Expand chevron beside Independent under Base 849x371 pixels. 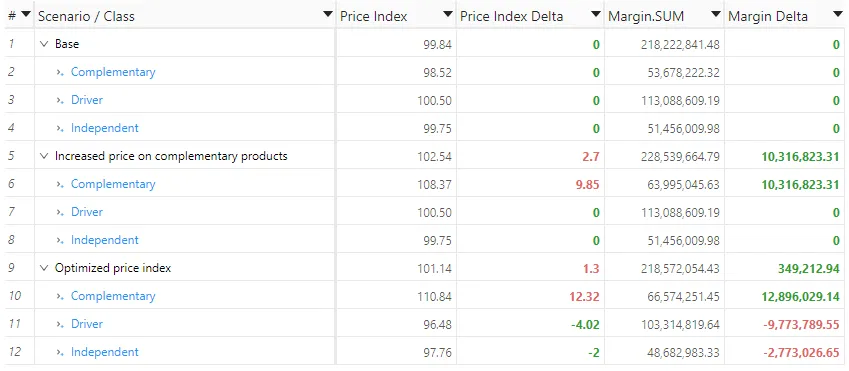(x=61, y=128)
